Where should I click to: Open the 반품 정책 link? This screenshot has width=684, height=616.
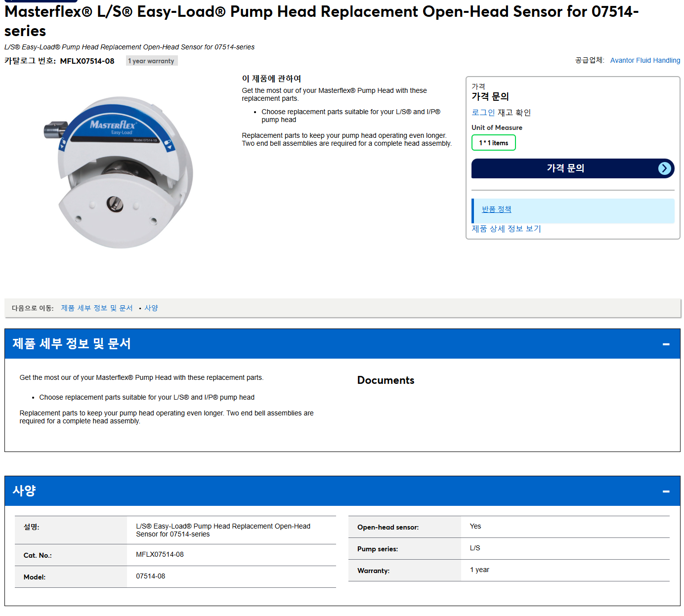click(496, 209)
